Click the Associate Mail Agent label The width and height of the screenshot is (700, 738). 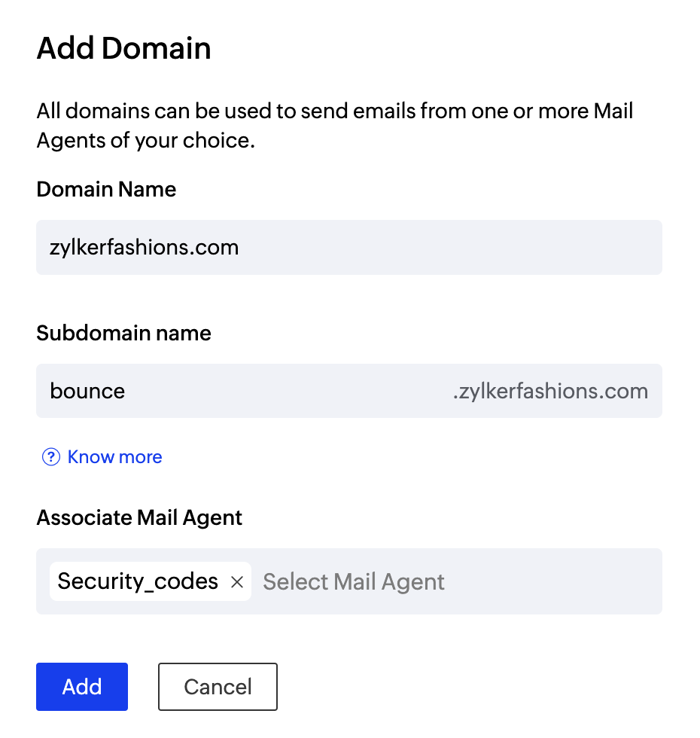(x=139, y=518)
